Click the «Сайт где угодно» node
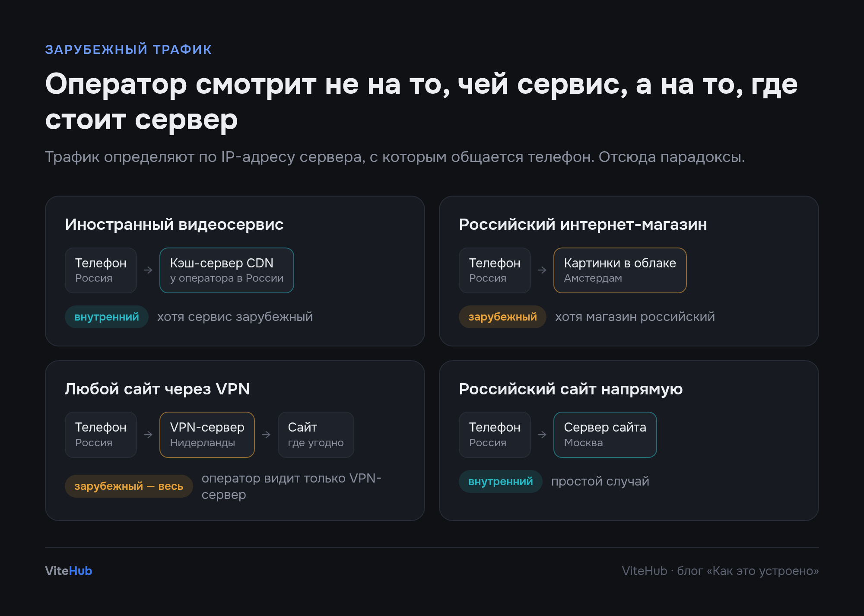This screenshot has width=864, height=616. (316, 435)
